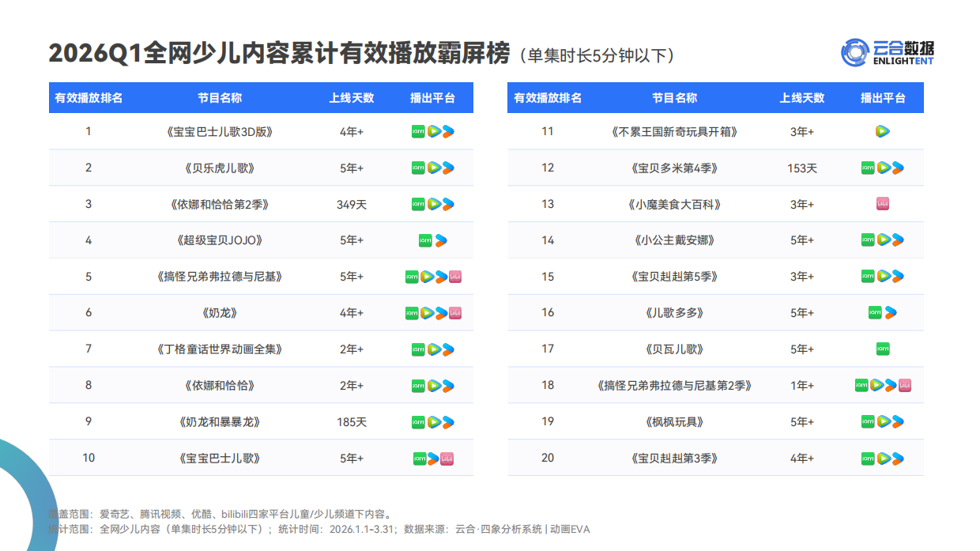980x551 pixels.
Task: Click Tencent Video icon in 宝贝赳赳第5季 row
Action: tap(884, 277)
